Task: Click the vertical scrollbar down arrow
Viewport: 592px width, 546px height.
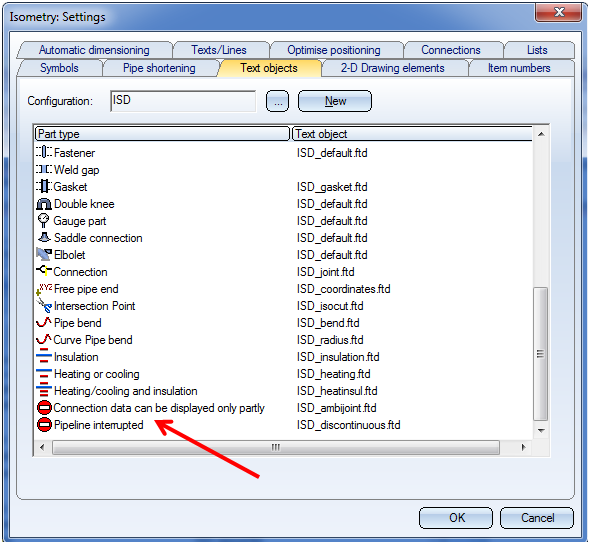Action: pyautogui.click(x=541, y=430)
